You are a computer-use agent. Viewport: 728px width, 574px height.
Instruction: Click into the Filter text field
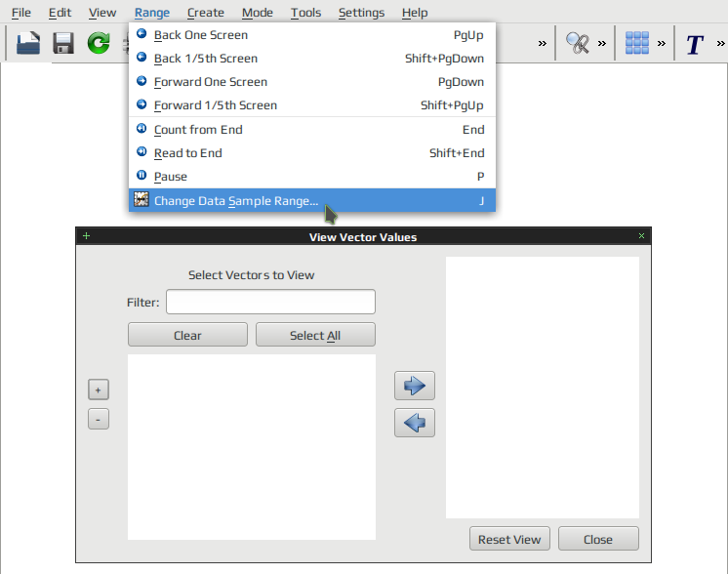point(270,302)
